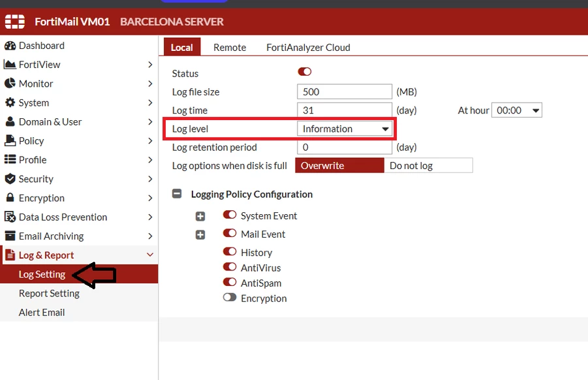Open Dashboard via its gauge icon
The image size is (588, 380).
tap(10, 46)
